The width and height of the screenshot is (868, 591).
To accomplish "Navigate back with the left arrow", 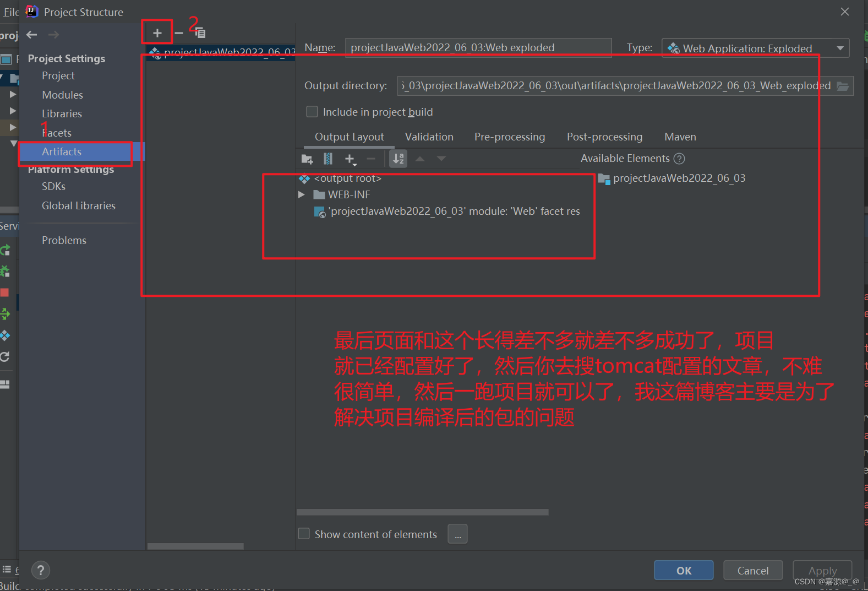I will coord(32,35).
